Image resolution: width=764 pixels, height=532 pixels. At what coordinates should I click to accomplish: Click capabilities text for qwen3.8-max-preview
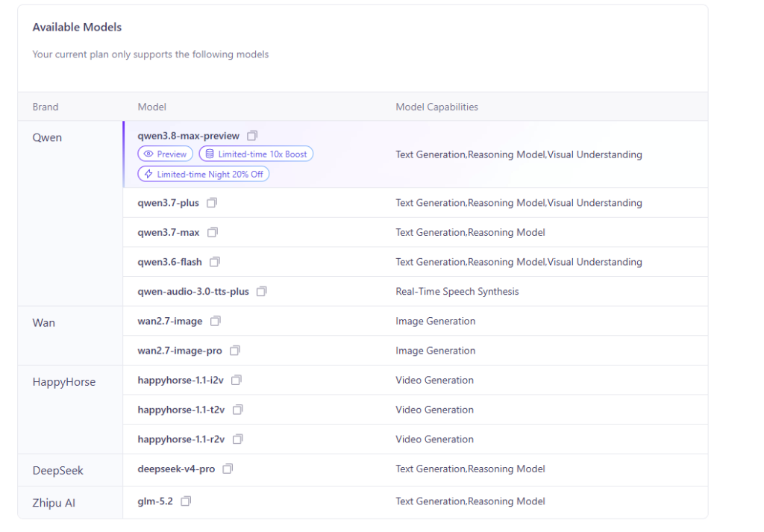519,154
